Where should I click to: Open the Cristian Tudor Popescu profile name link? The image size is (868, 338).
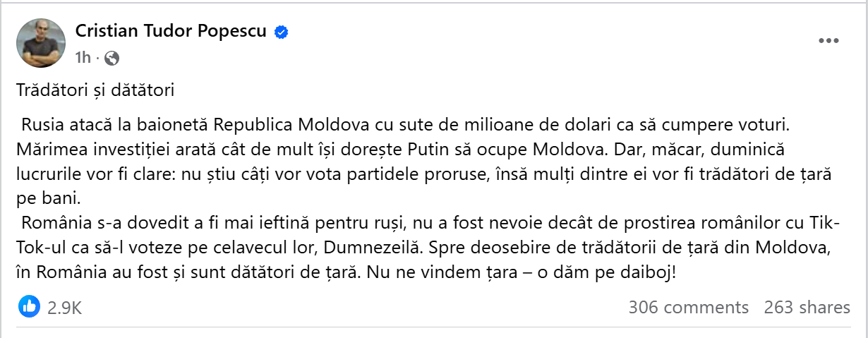pos(171,32)
